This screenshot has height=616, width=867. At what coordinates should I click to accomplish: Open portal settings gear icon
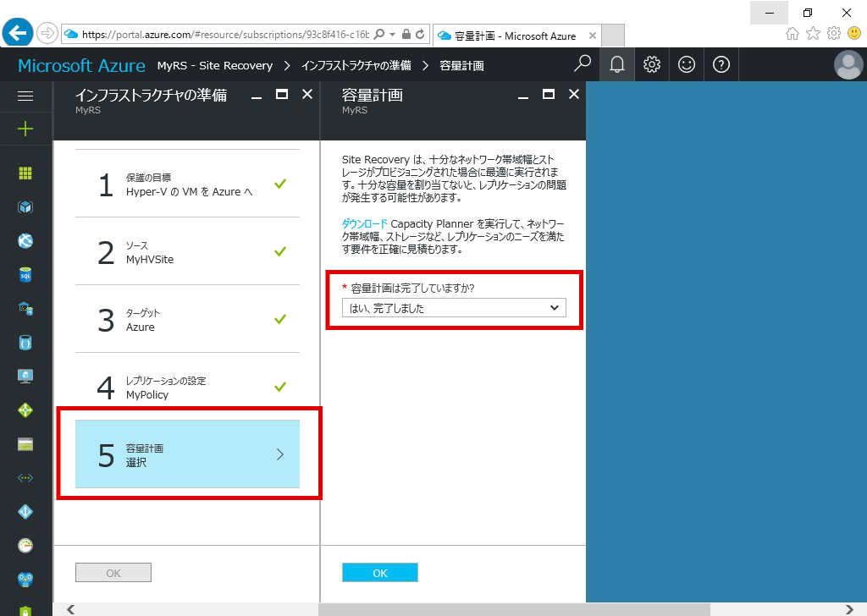(x=652, y=64)
